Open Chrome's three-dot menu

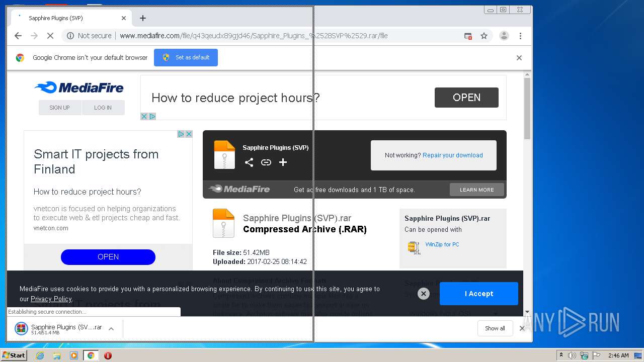tap(520, 36)
